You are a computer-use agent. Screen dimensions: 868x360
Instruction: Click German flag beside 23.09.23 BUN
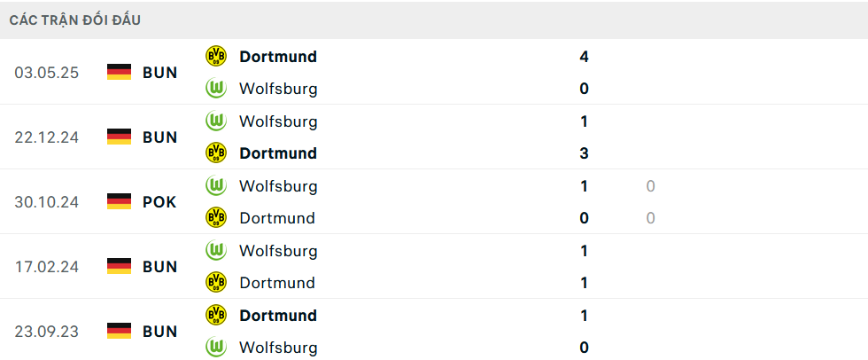tap(119, 332)
